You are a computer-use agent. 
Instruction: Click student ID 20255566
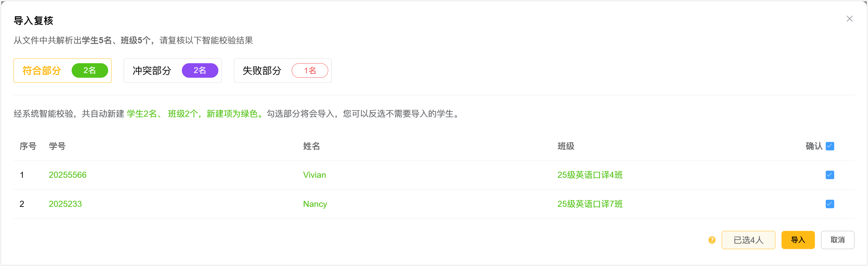coord(68,175)
